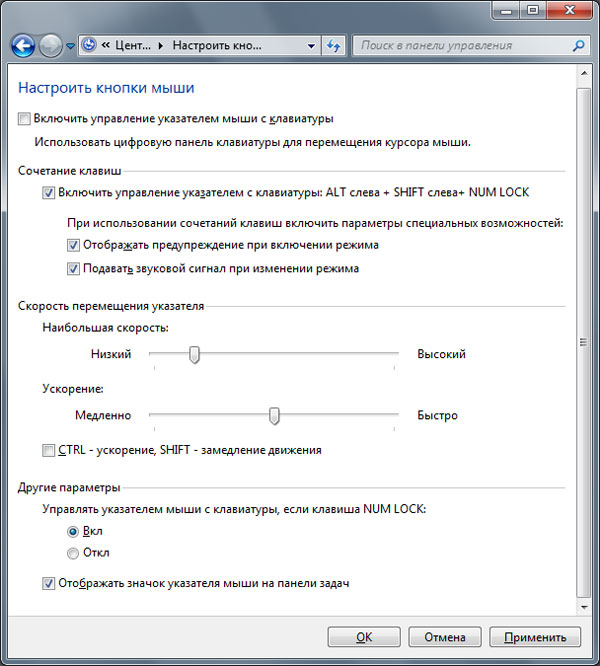Close the window with the red X
Image resolution: width=600 pixels, height=666 pixels.
pos(569,10)
